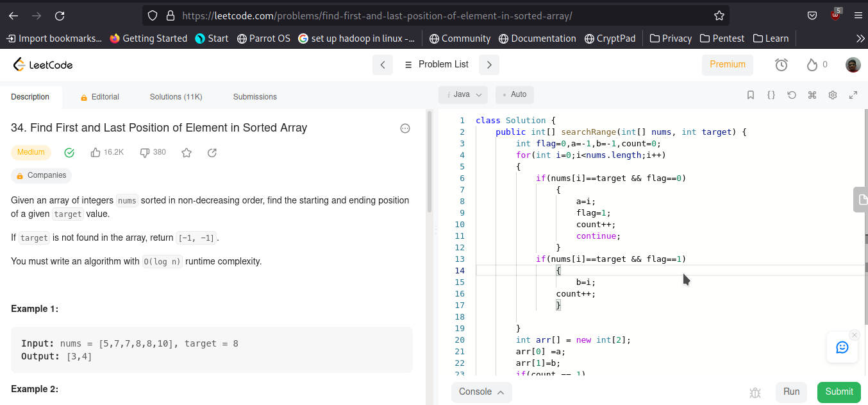View site lock connection info
Screen dimensions: 868x405
click(171, 15)
